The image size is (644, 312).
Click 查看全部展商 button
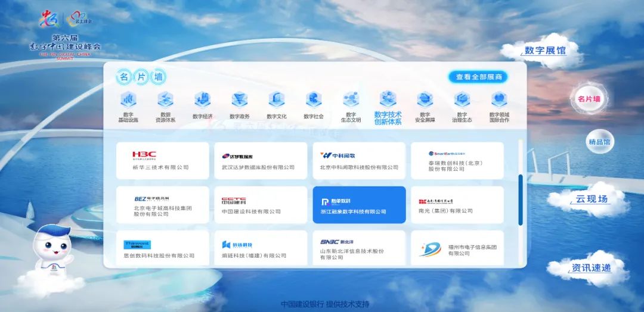[478, 77]
